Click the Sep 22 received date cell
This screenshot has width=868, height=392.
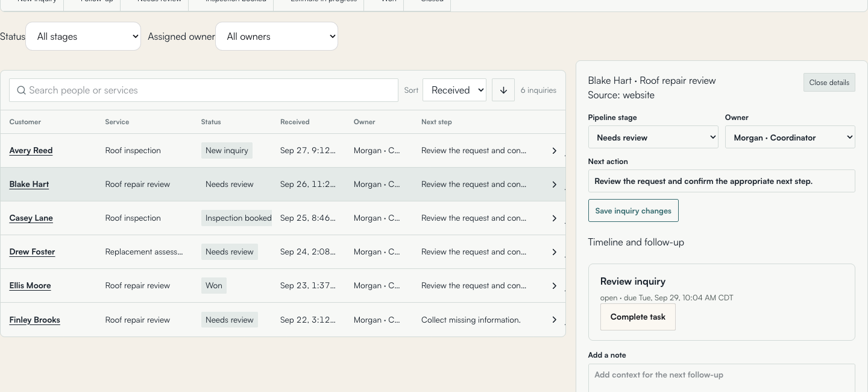pos(308,320)
